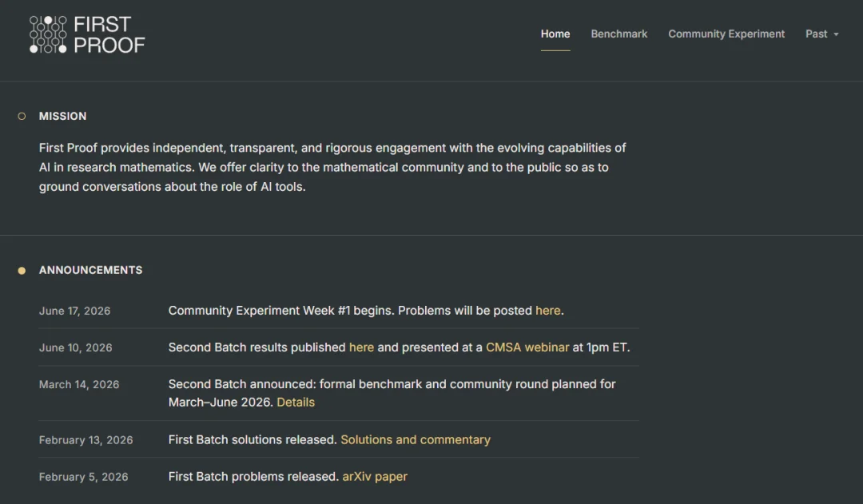Click the FIRST PROOF site title text
The image size is (863, 504).
click(109, 34)
